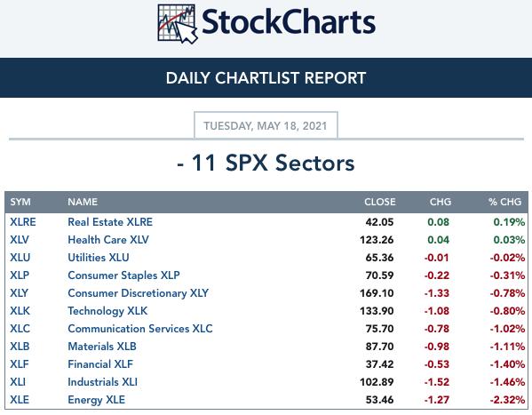This screenshot has width=532, height=415.
Task: Click the NAME column header
Action: coord(83,202)
